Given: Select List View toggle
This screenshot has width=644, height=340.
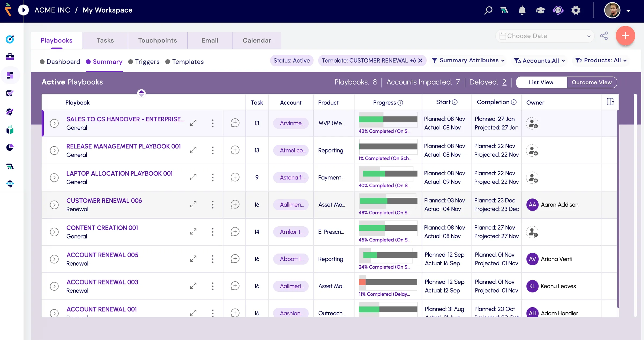Looking at the screenshot, I should click(541, 82).
